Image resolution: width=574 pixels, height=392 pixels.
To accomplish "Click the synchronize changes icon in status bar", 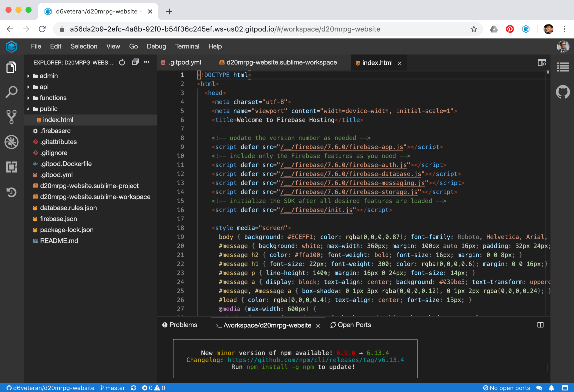I will point(134,388).
